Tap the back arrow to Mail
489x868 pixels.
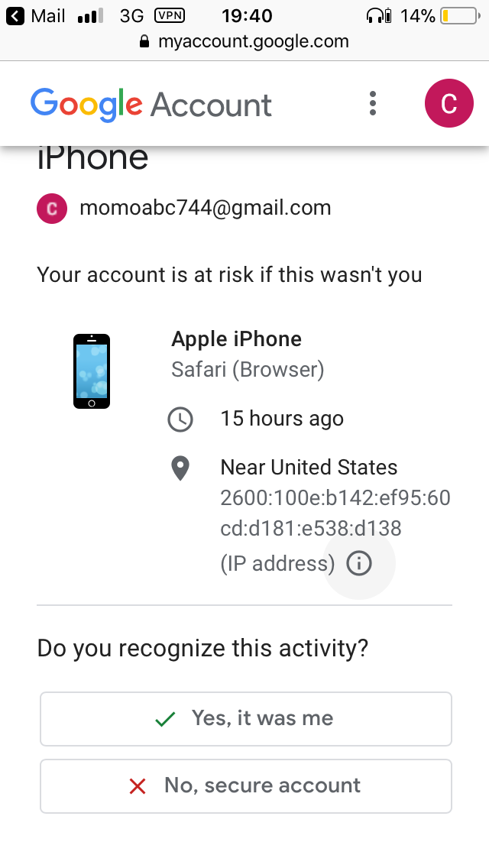(15, 16)
